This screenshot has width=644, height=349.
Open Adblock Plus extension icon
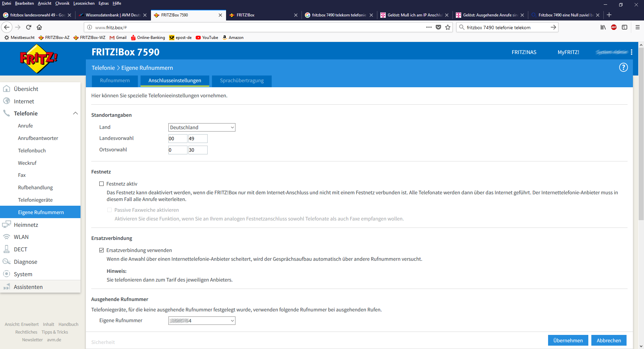pos(614,27)
